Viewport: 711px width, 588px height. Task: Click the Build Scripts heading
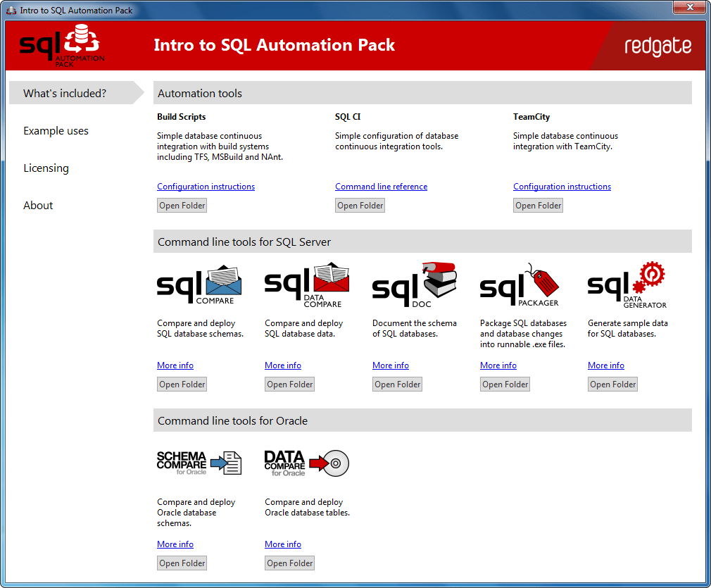pos(182,117)
